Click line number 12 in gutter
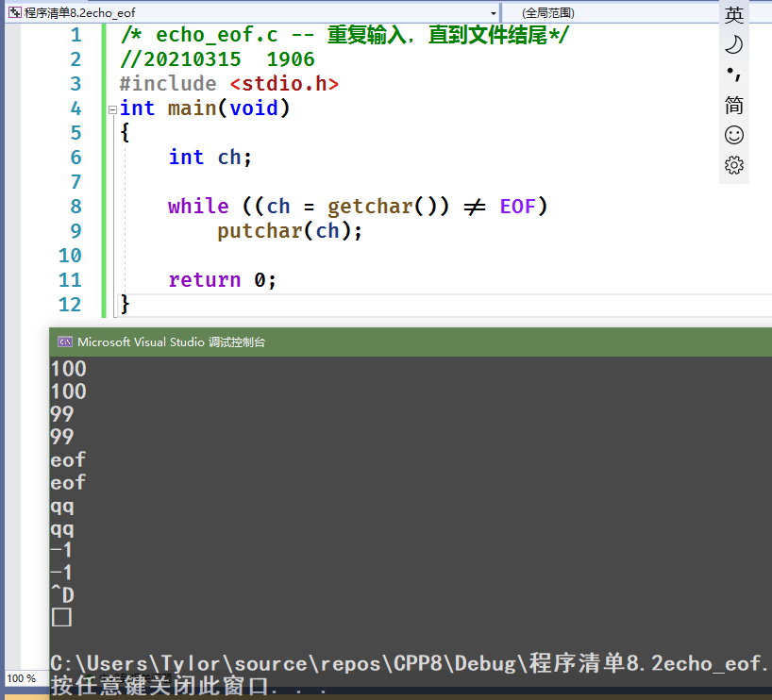The width and height of the screenshot is (772, 700). [x=70, y=305]
